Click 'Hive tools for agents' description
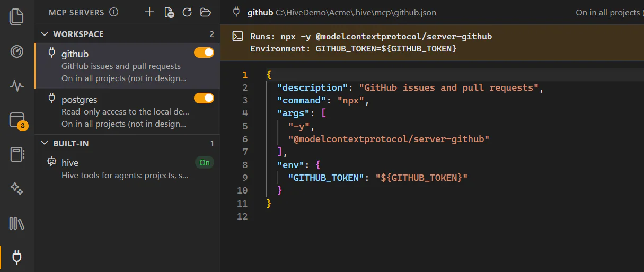This screenshot has height=272, width=644. [125, 176]
